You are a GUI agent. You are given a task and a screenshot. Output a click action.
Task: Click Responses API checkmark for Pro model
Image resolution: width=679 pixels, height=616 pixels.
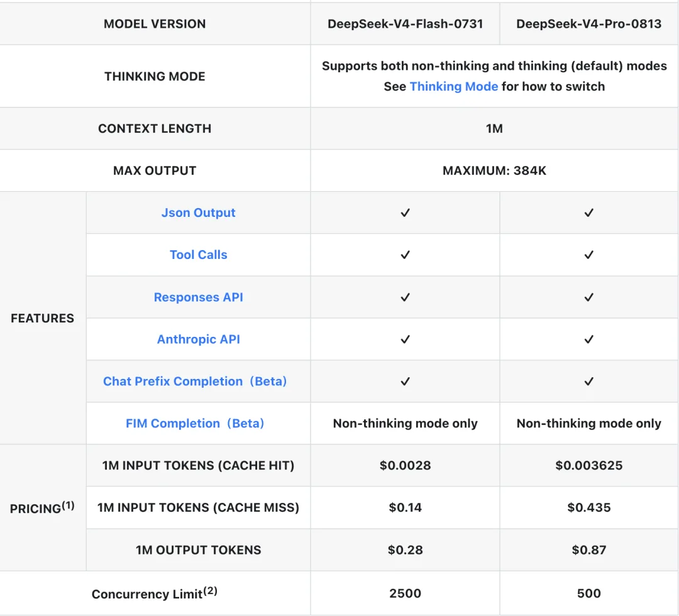[x=588, y=297]
